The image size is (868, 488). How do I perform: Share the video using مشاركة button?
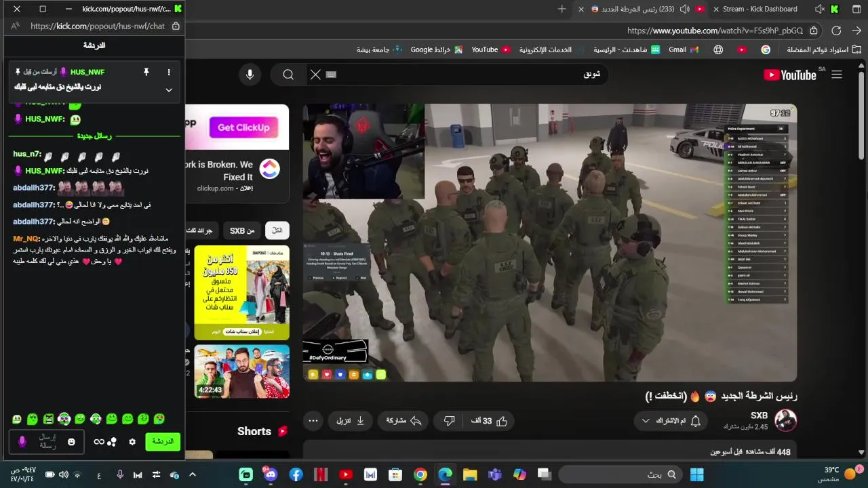[404, 421]
